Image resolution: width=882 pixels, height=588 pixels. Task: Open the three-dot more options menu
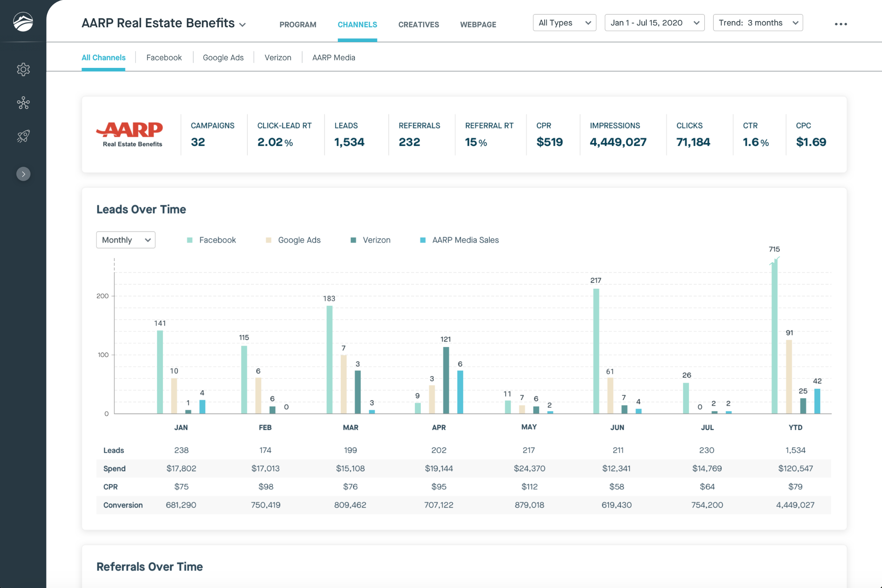coord(840,24)
